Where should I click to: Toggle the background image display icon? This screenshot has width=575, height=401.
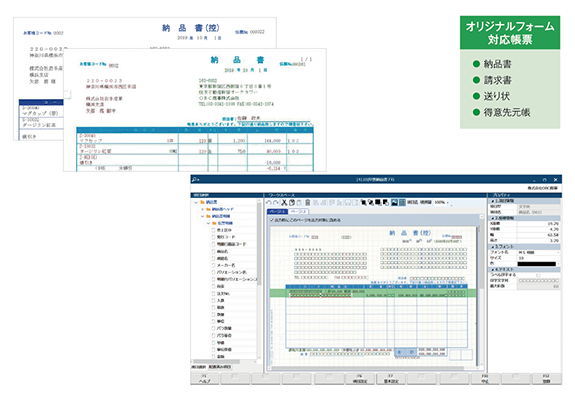pos(395,202)
